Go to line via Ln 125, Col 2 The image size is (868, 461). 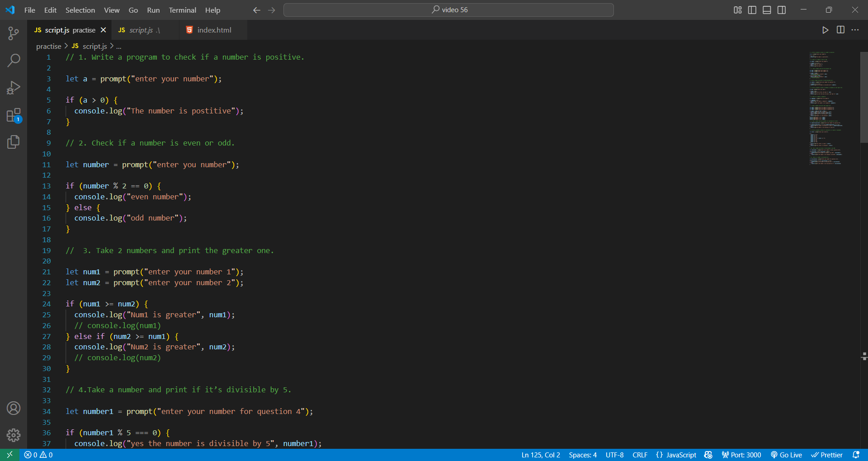(x=541, y=455)
